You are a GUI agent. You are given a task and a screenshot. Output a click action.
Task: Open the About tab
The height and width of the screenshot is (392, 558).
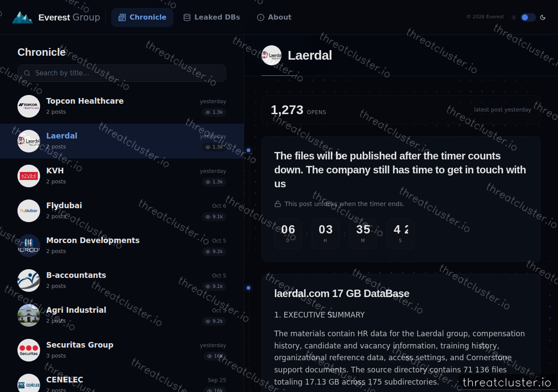[x=274, y=17]
